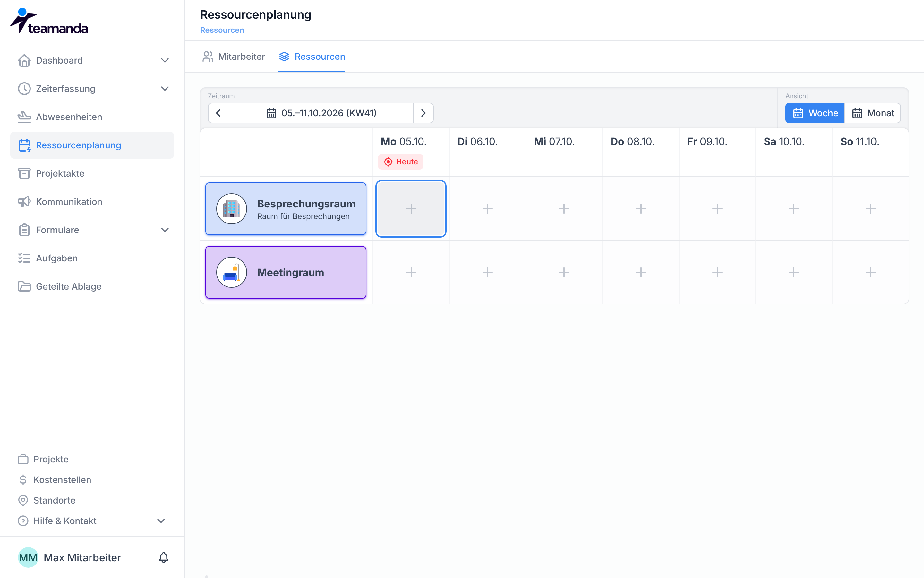
Task: Add booking for Meetingraum on Fr 09.10.
Action: click(x=717, y=272)
